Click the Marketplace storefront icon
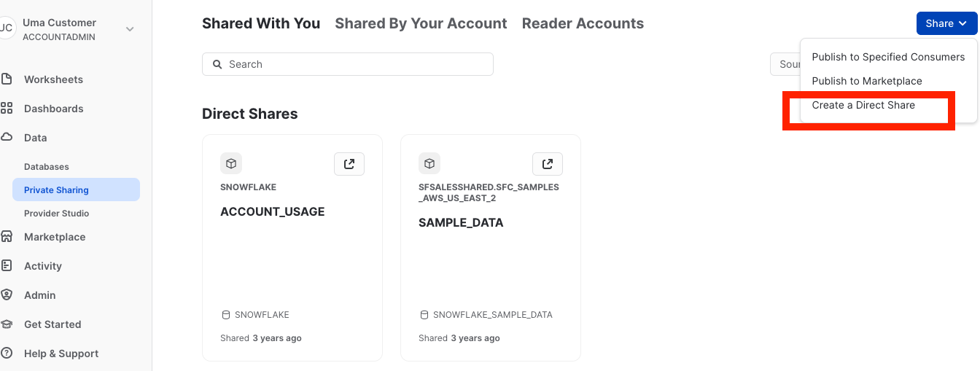The height and width of the screenshot is (371, 980). coord(7,236)
